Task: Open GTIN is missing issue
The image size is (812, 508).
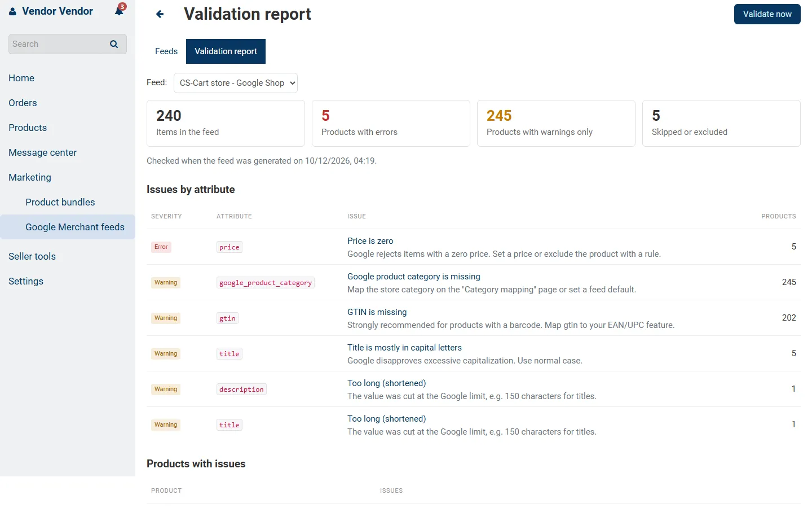Action: coord(377,312)
